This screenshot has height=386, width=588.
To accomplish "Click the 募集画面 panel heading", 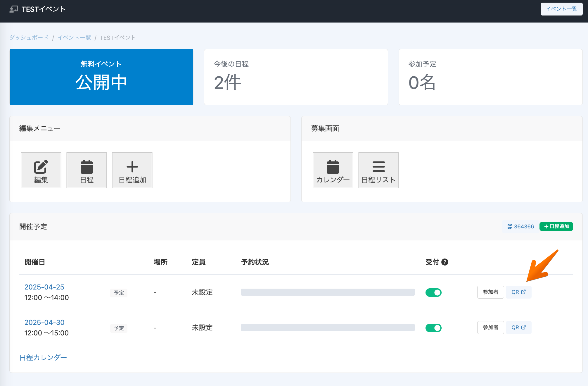I will tap(325, 128).
